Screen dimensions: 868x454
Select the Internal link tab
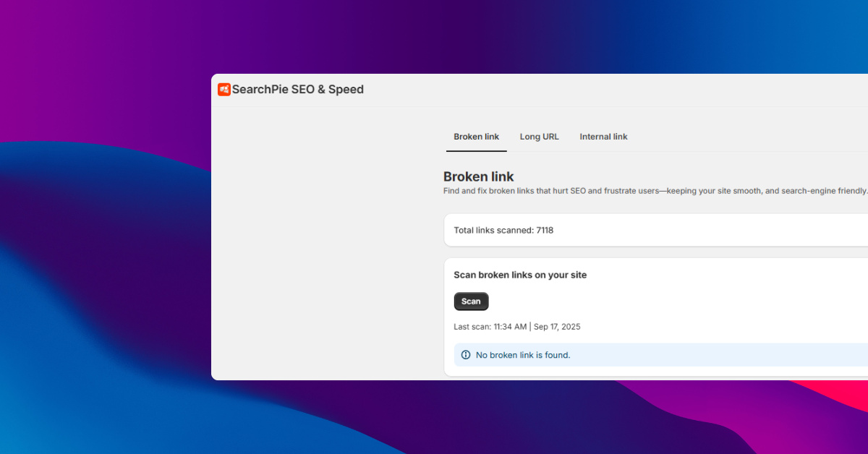pyautogui.click(x=603, y=137)
